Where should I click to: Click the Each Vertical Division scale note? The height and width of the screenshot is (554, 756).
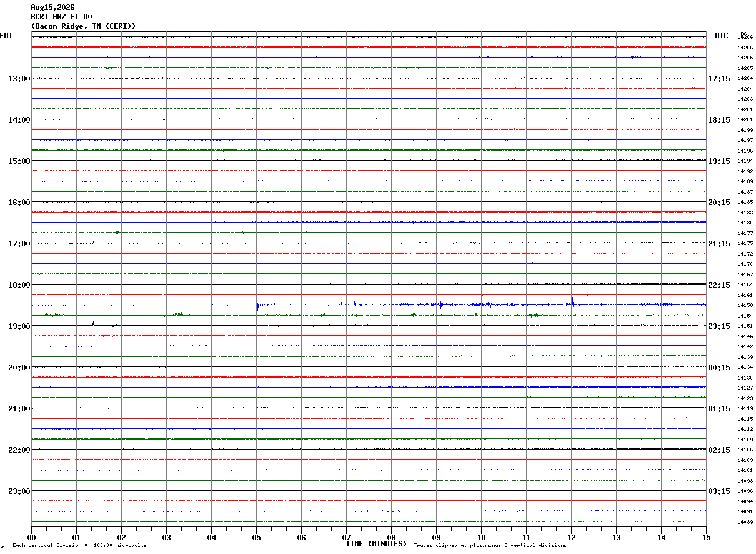point(79,546)
